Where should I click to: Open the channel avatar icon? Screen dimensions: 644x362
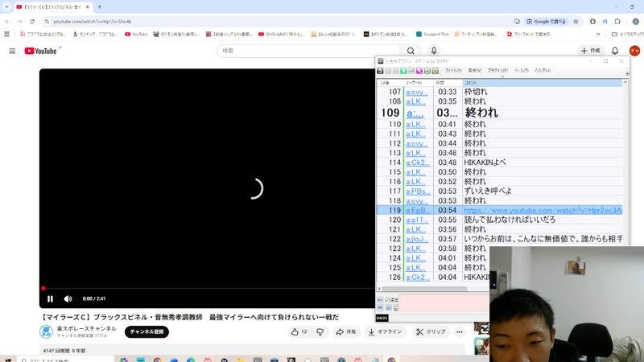pyautogui.click(x=46, y=331)
